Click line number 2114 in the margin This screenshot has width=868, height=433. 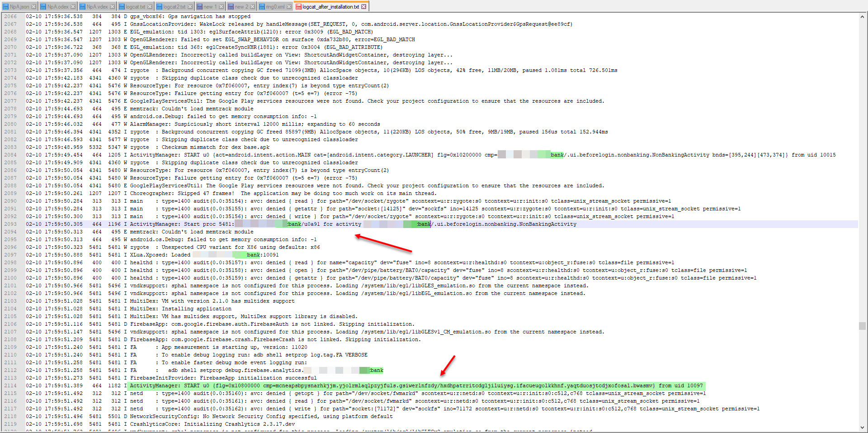coord(10,385)
